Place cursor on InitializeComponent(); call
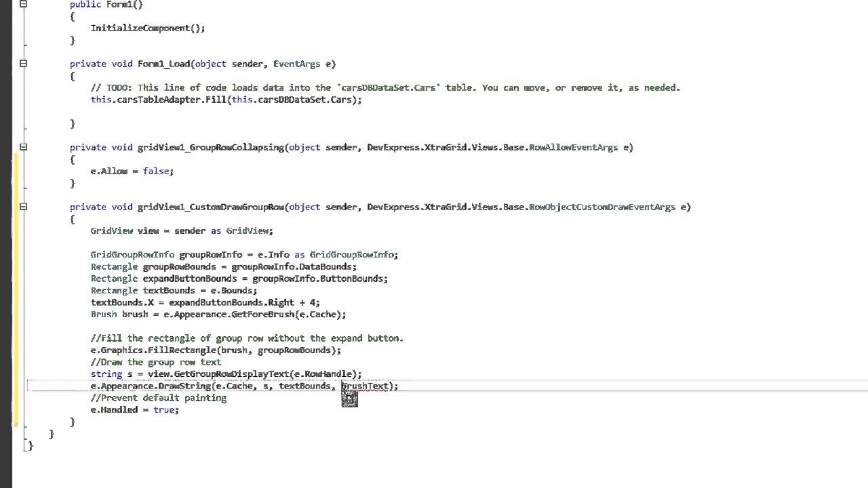The width and height of the screenshot is (868, 488). tap(148, 28)
